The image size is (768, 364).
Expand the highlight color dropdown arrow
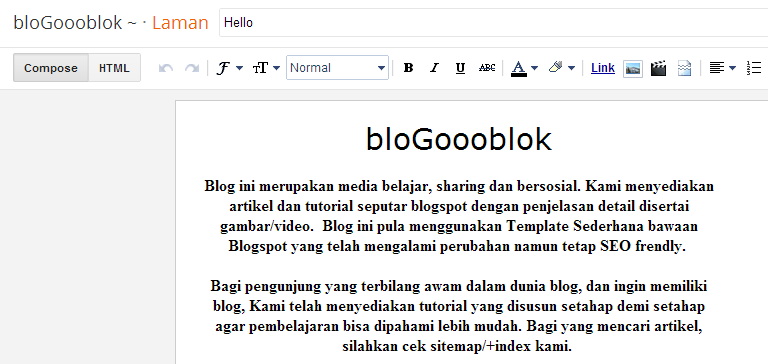(x=571, y=68)
